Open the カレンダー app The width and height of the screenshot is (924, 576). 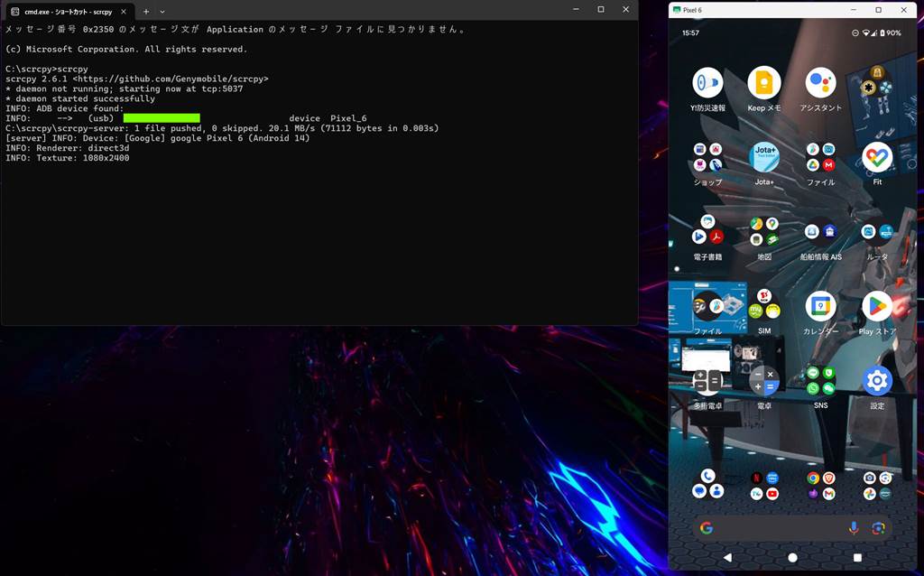coord(820,307)
